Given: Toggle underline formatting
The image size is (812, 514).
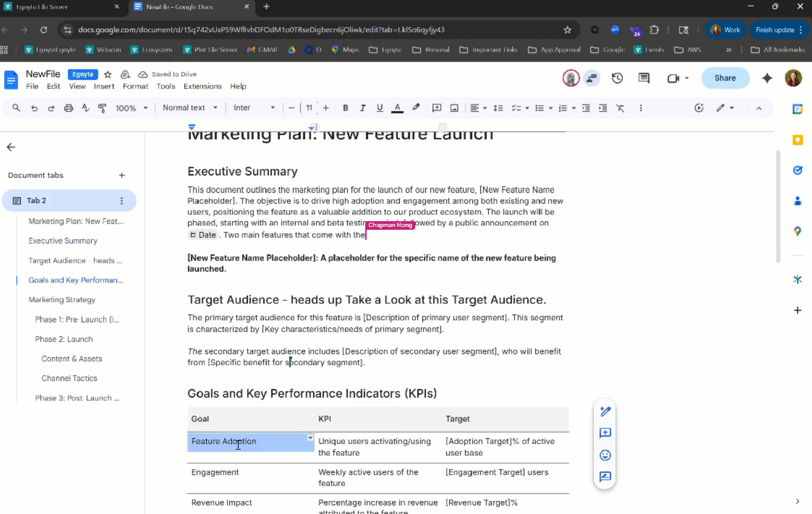Looking at the screenshot, I should point(380,108).
